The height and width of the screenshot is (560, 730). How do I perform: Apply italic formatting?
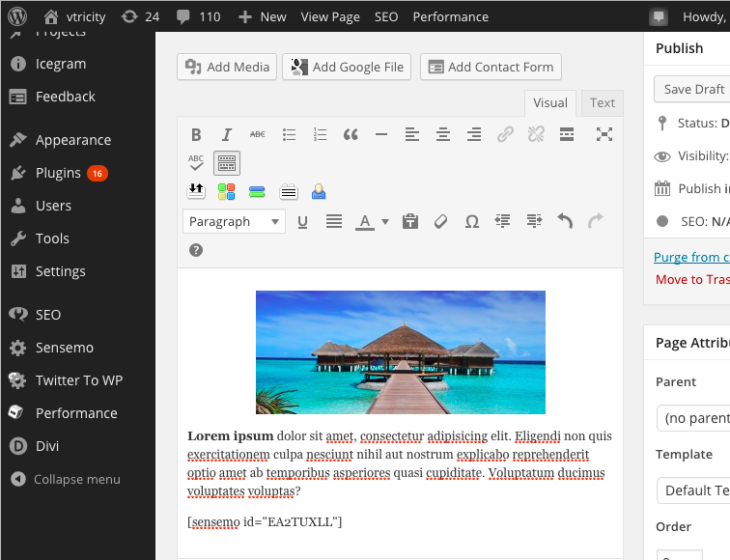tap(227, 135)
